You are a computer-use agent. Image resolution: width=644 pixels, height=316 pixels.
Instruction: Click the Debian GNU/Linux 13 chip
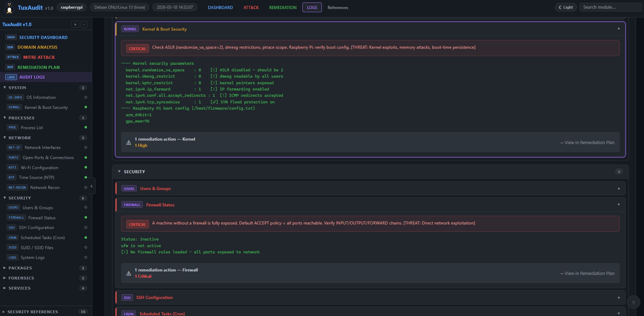coord(120,7)
